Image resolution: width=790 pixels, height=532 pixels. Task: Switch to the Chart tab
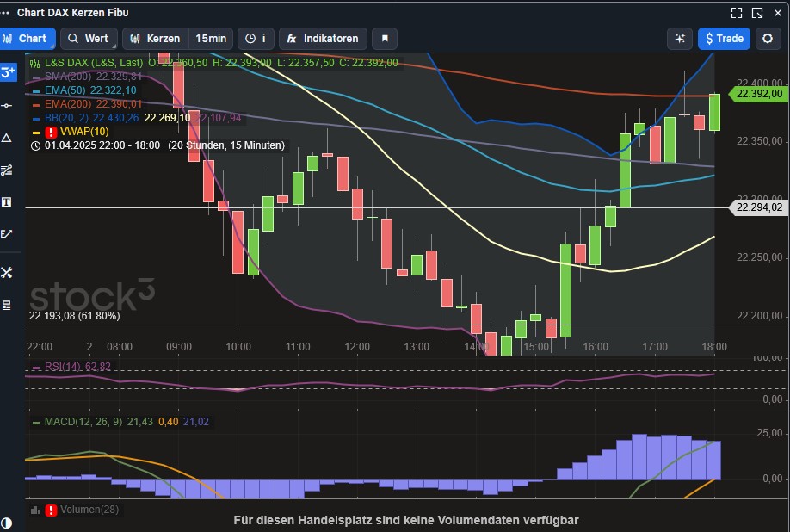[x=28, y=38]
